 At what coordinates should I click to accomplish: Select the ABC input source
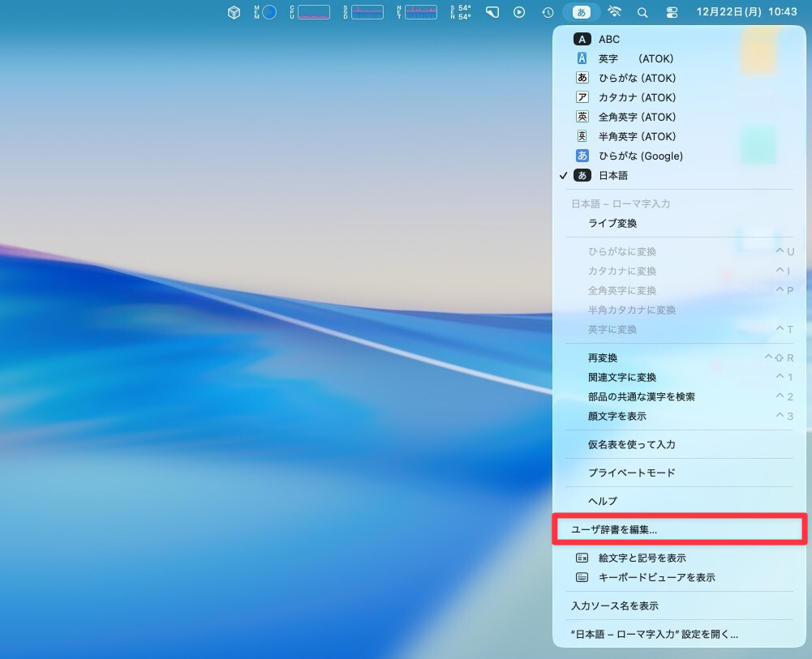(680, 39)
